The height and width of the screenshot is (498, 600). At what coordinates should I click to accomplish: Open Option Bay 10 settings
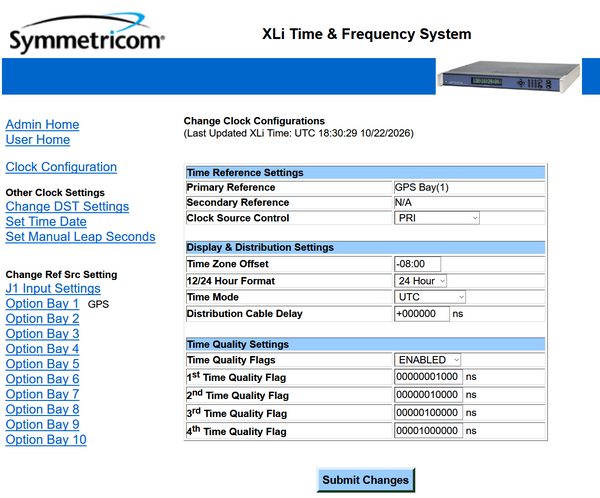46,439
